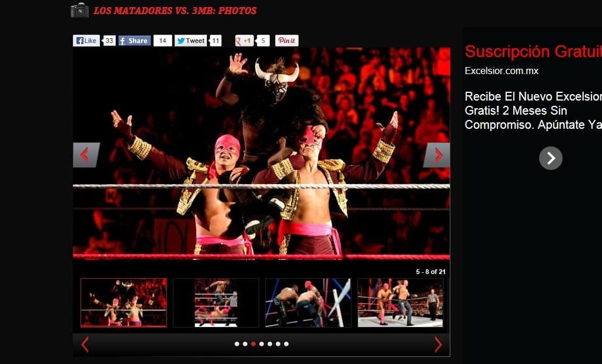
Task: Click the Los Matadores vs. 3MB photos title
Action: [x=175, y=11]
